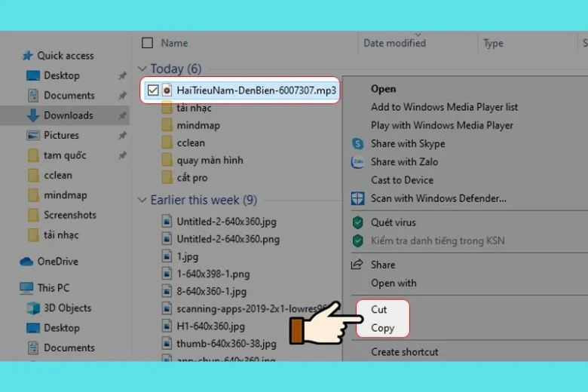Select the cắt pro folder
The height and width of the screenshot is (392, 588).
(x=192, y=178)
